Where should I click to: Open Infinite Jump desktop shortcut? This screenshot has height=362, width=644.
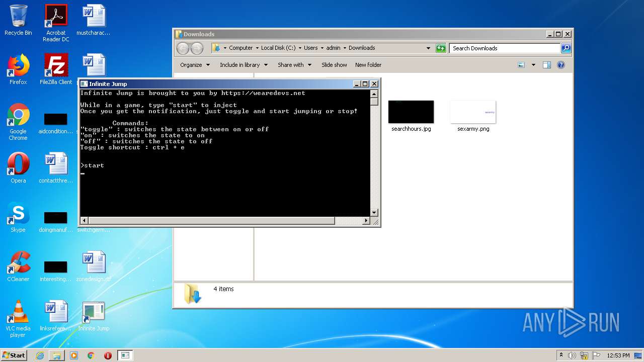click(94, 316)
